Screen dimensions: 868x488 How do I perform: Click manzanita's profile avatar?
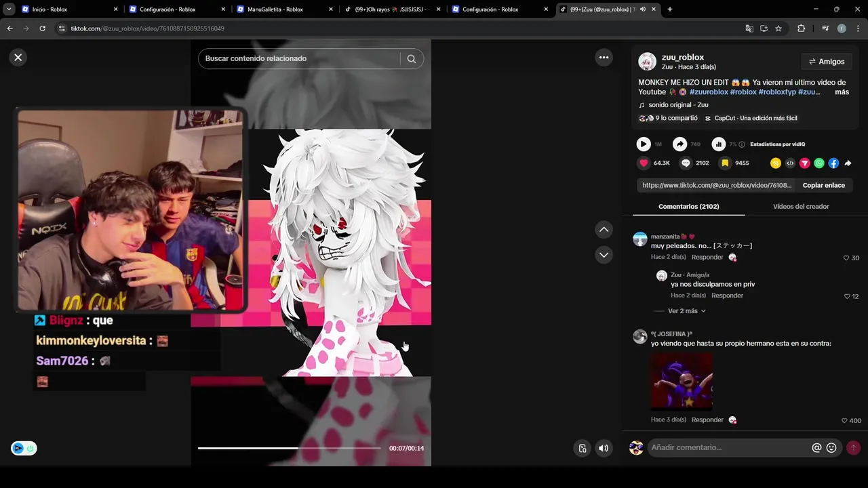coord(639,239)
